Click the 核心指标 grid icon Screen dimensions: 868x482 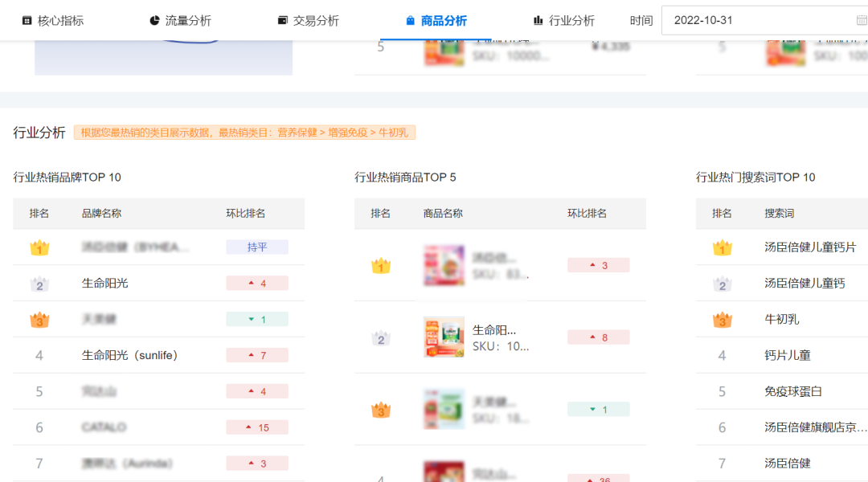coord(27,20)
